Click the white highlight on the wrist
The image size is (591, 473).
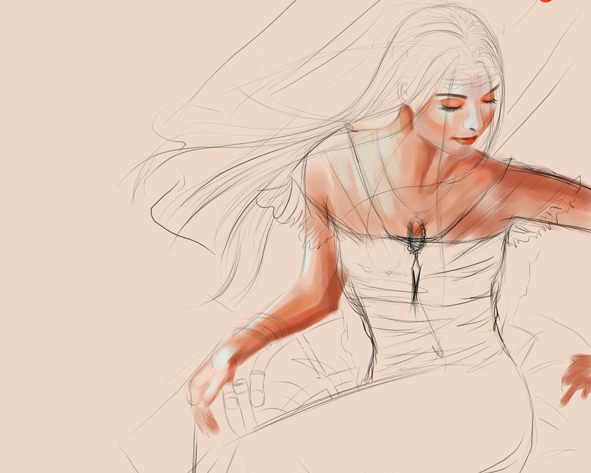point(222,357)
